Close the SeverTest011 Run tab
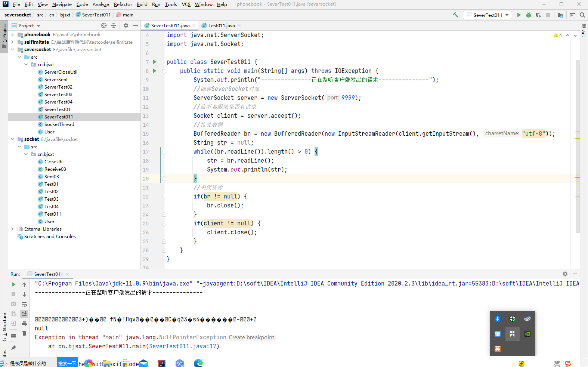This screenshot has height=367, width=588. pos(67,274)
